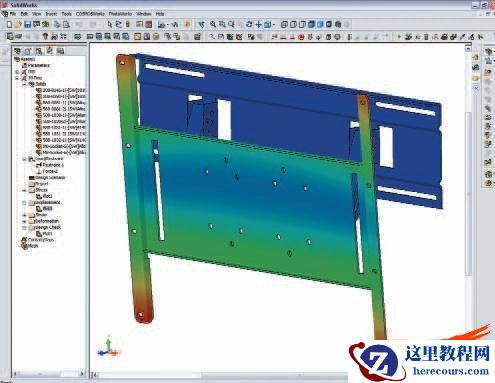Open the Window menu

144,14
